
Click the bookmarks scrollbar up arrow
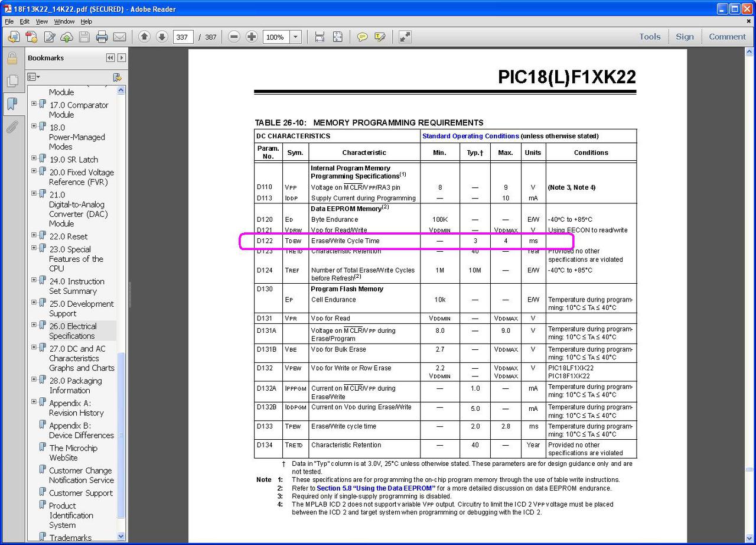[x=122, y=90]
